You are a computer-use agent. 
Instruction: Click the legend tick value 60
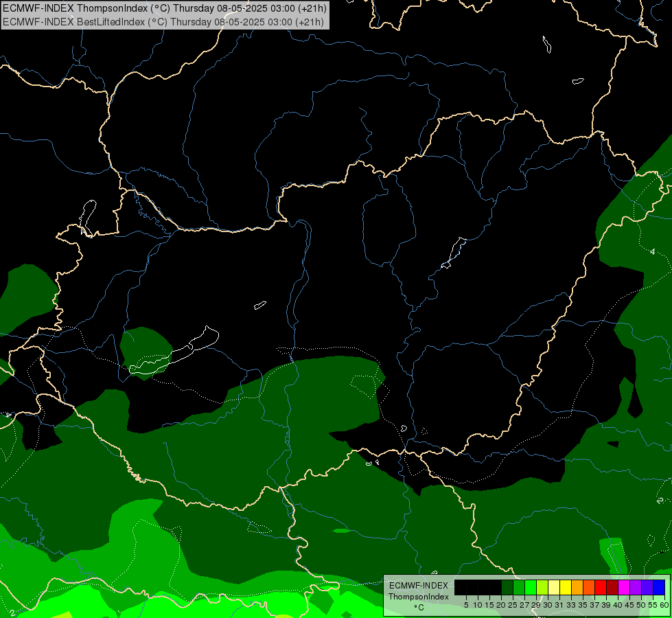tap(664, 605)
